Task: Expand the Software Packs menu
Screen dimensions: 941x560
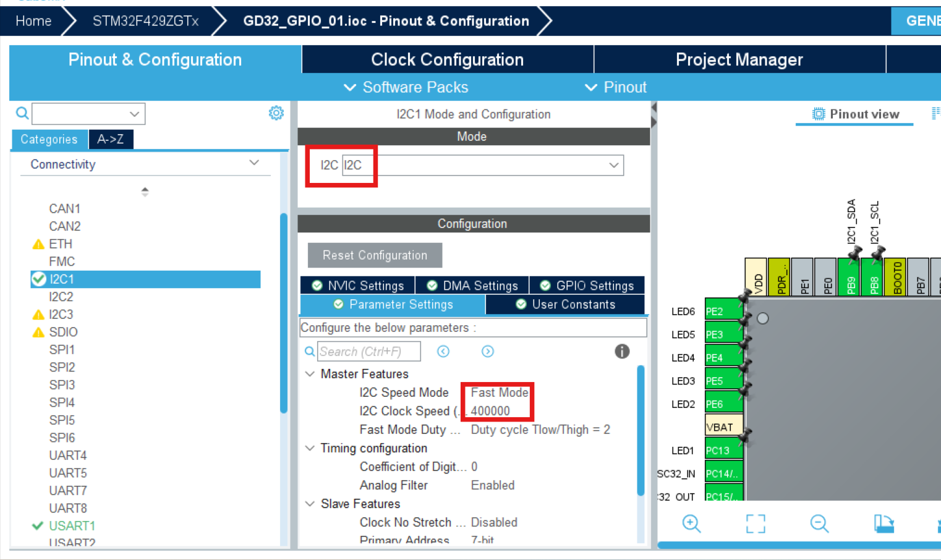Action: tap(406, 87)
